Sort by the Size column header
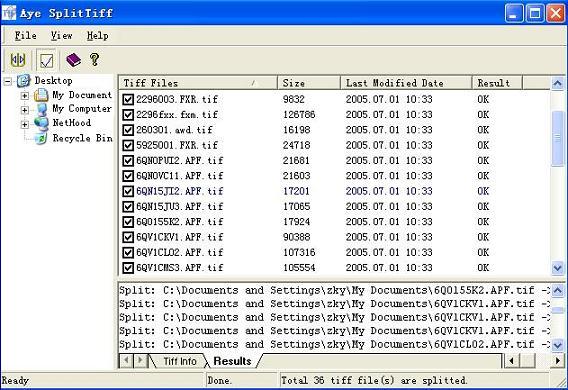The image size is (568, 390). click(x=309, y=83)
